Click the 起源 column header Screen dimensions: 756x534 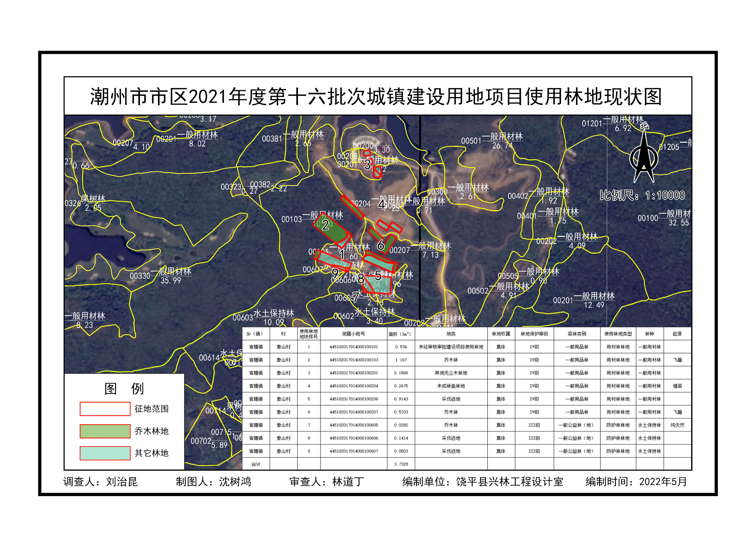pos(677,334)
